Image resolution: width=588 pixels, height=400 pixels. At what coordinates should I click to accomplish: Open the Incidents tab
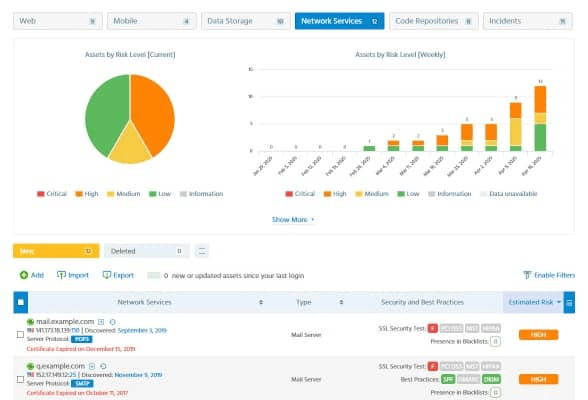[x=528, y=21]
